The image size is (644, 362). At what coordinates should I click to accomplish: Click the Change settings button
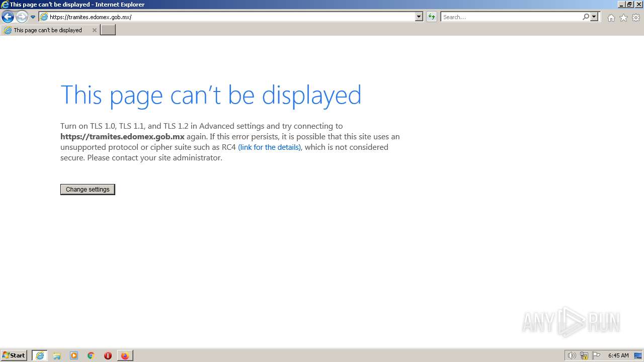pos(88,190)
